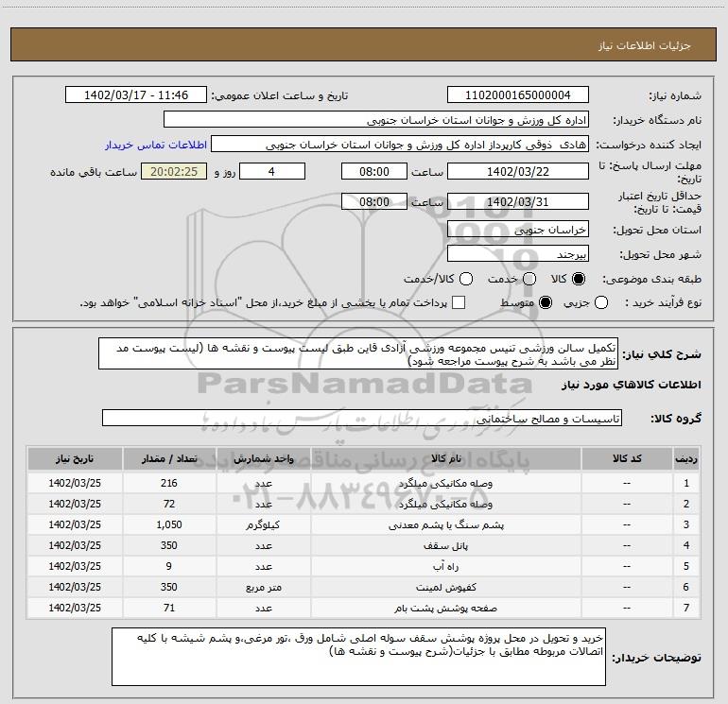Viewport: 728px width, 704px height.
Task: Click the ردیف column header
Action: click(686, 458)
